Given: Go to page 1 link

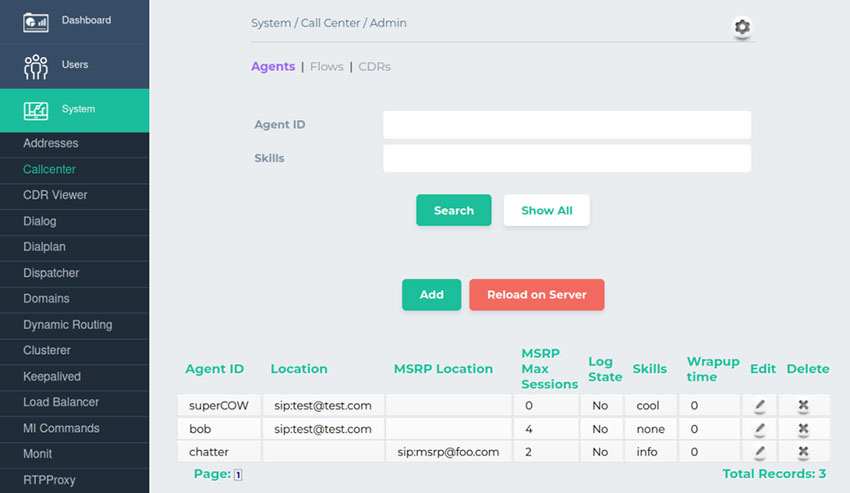Looking at the screenshot, I should [x=238, y=475].
